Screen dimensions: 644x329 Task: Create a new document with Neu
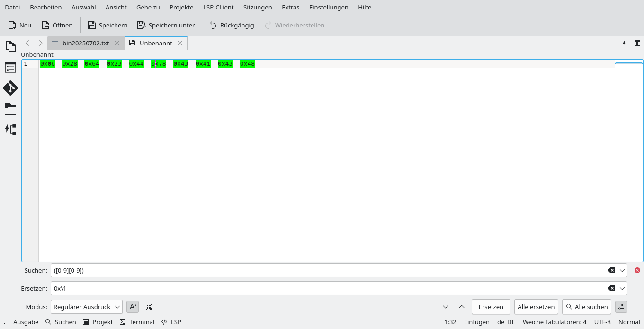19,25
